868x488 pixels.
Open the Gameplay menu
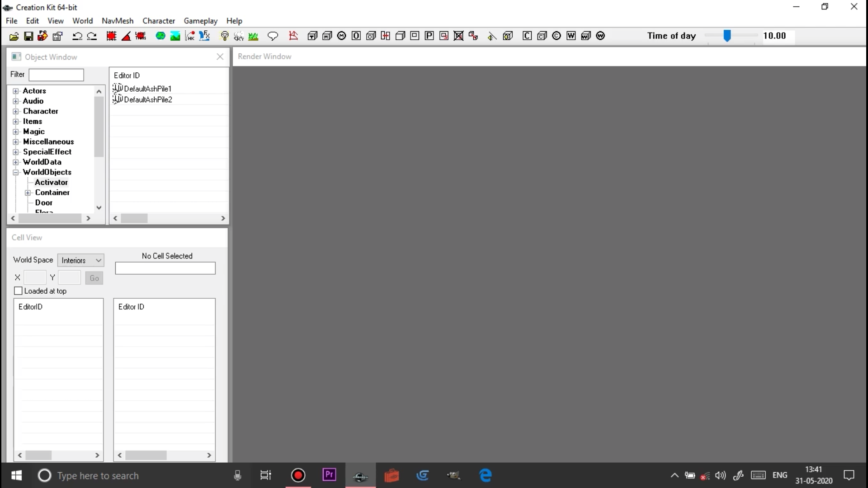[x=200, y=21]
